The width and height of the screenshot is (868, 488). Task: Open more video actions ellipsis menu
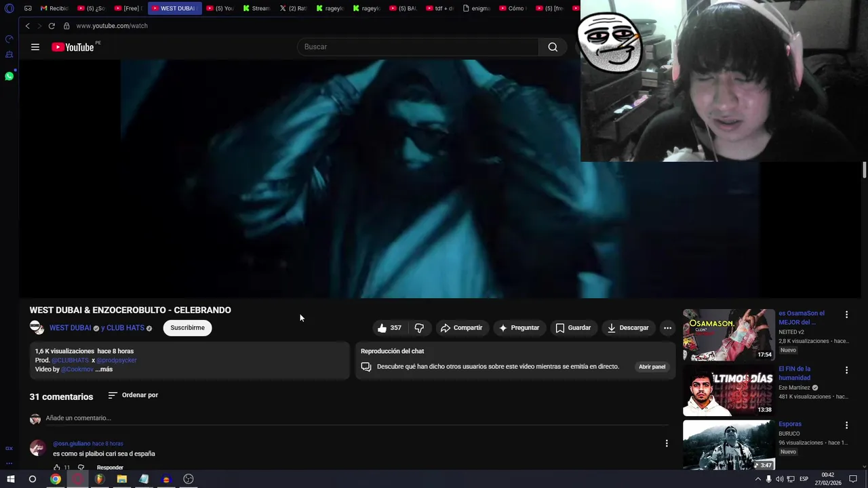point(667,328)
